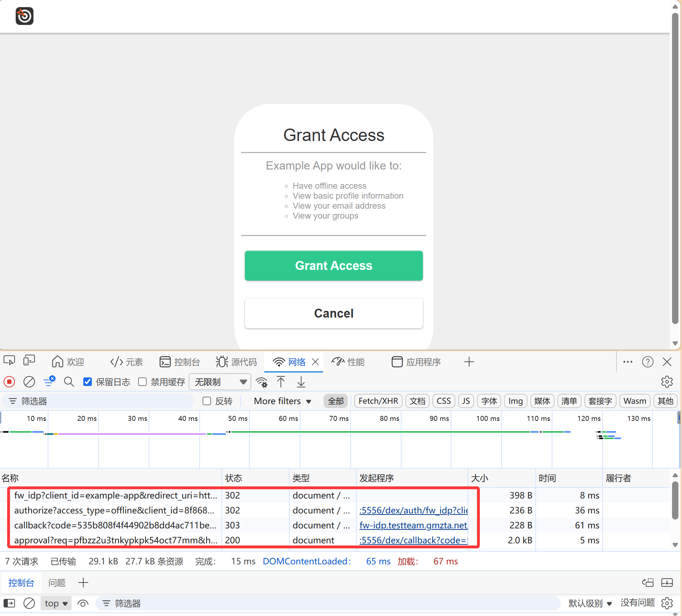Click the 筛选器 network filter input

(x=100, y=401)
